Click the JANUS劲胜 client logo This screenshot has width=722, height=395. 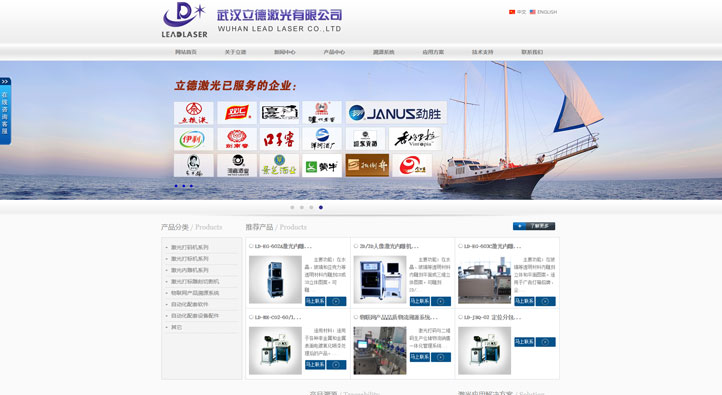pyautogui.click(x=396, y=113)
